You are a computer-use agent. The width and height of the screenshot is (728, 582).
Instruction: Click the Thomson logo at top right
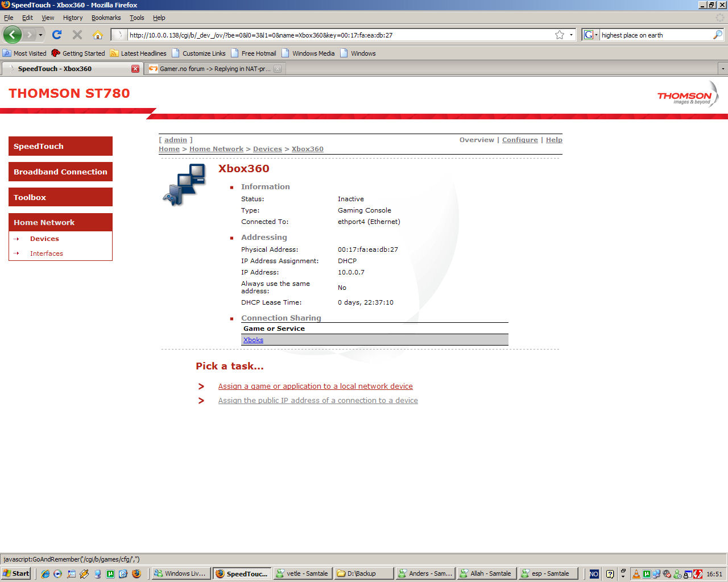688,95
